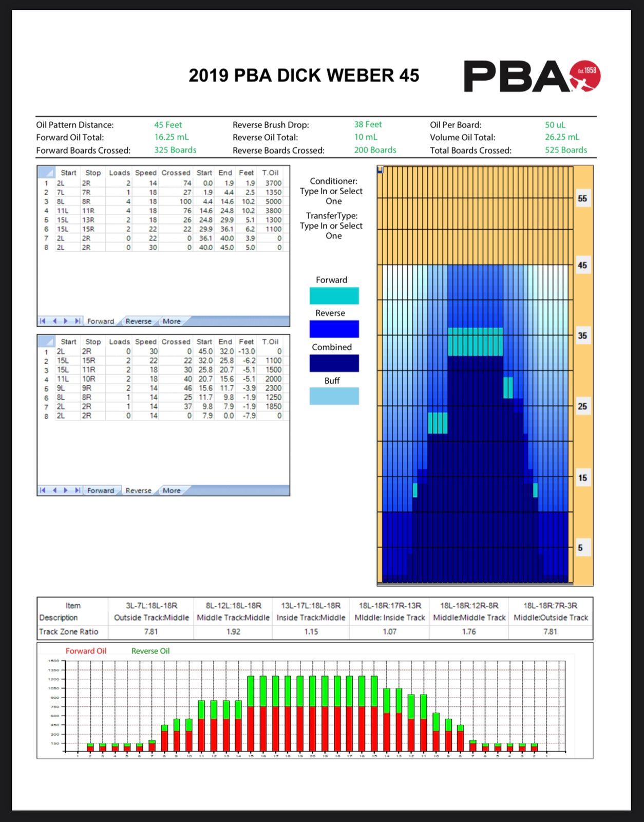This screenshot has width=644, height=822.
Task: Click the '8L-12L:18L-18R' column header
Action: click(x=234, y=606)
